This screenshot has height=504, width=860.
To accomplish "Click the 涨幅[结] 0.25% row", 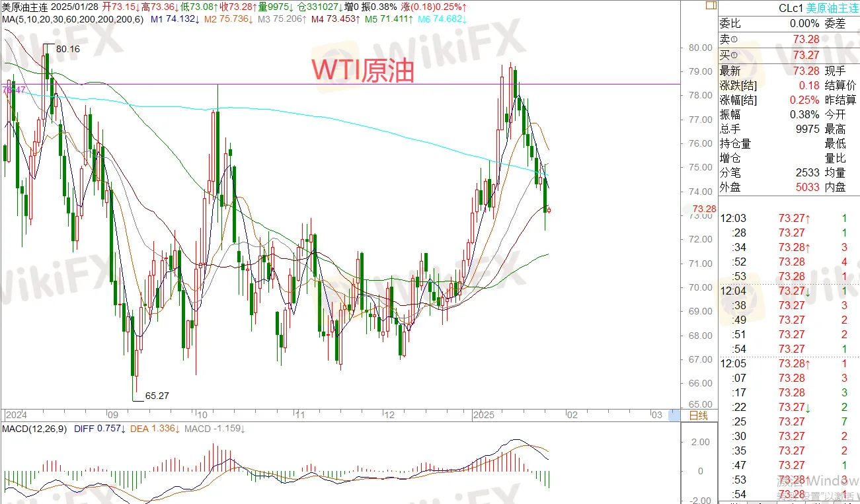I will point(770,100).
